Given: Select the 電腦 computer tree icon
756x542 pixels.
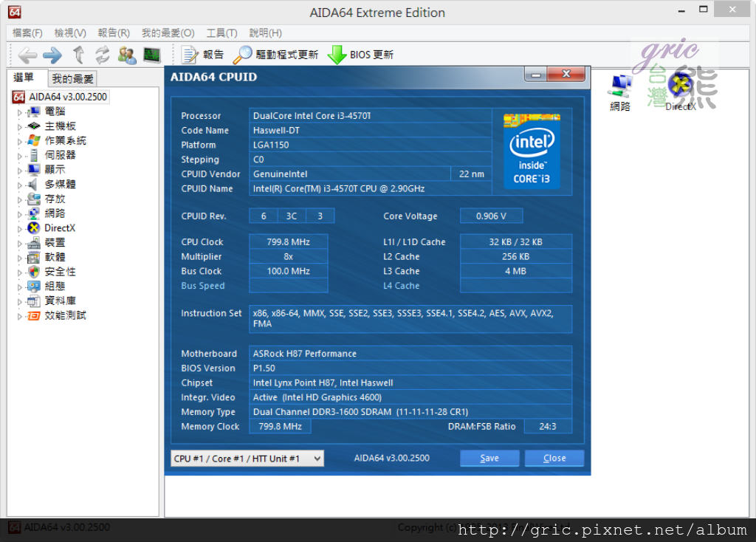Looking at the screenshot, I should click(34, 112).
